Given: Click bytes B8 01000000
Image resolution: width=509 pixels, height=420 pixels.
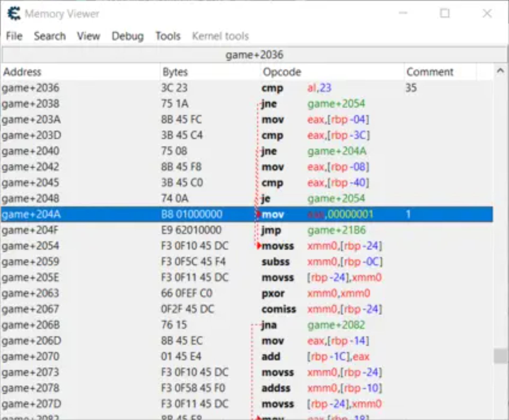Looking at the screenshot, I should click(x=192, y=214).
